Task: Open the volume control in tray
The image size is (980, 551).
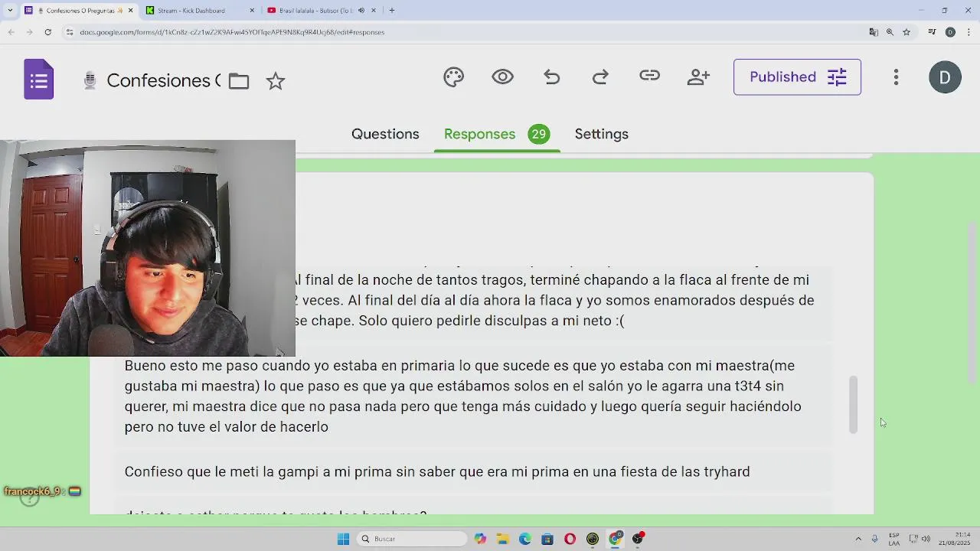Action: pyautogui.click(x=926, y=539)
